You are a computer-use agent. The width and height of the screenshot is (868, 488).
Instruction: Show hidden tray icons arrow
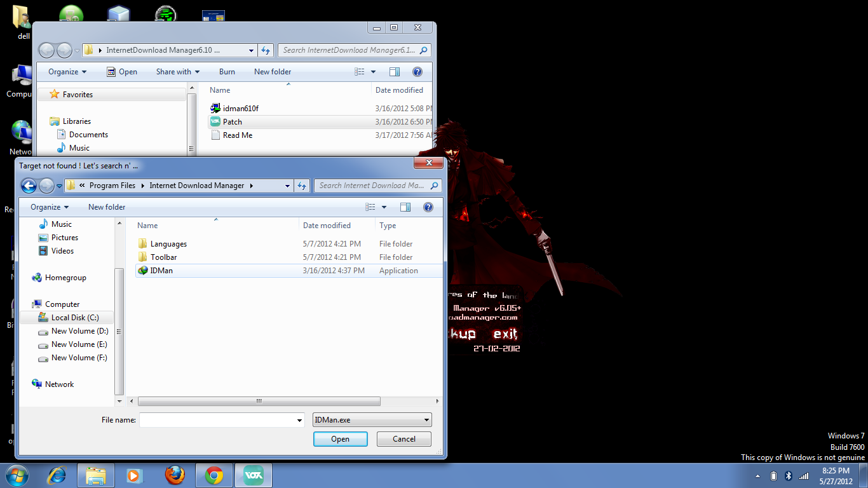click(x=757, y=476)
